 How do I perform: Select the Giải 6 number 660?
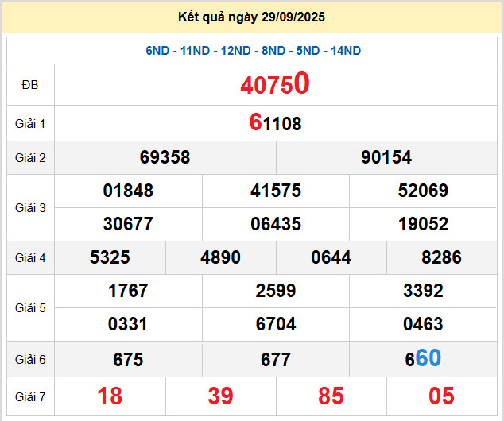(423, 359)
